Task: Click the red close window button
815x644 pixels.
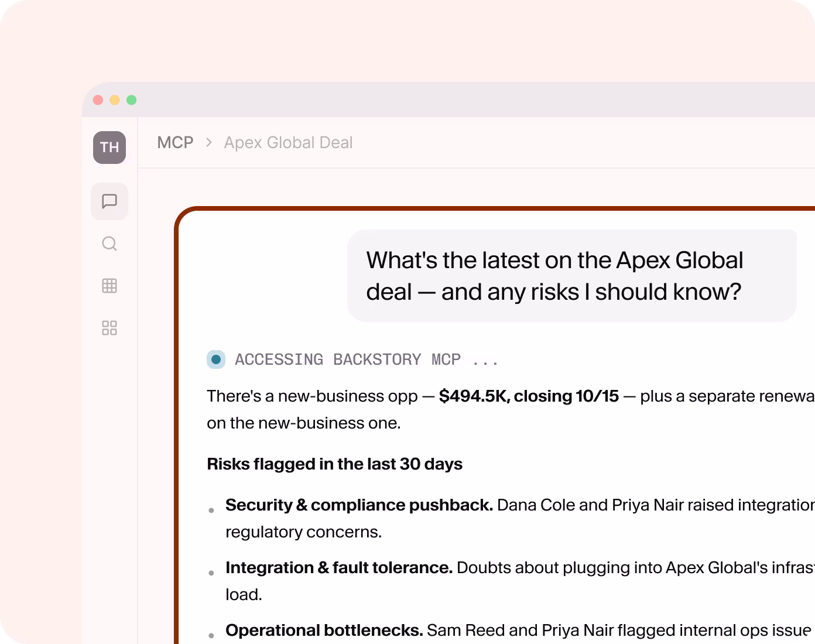Action: pyautogui.click(x=98, y=100)
